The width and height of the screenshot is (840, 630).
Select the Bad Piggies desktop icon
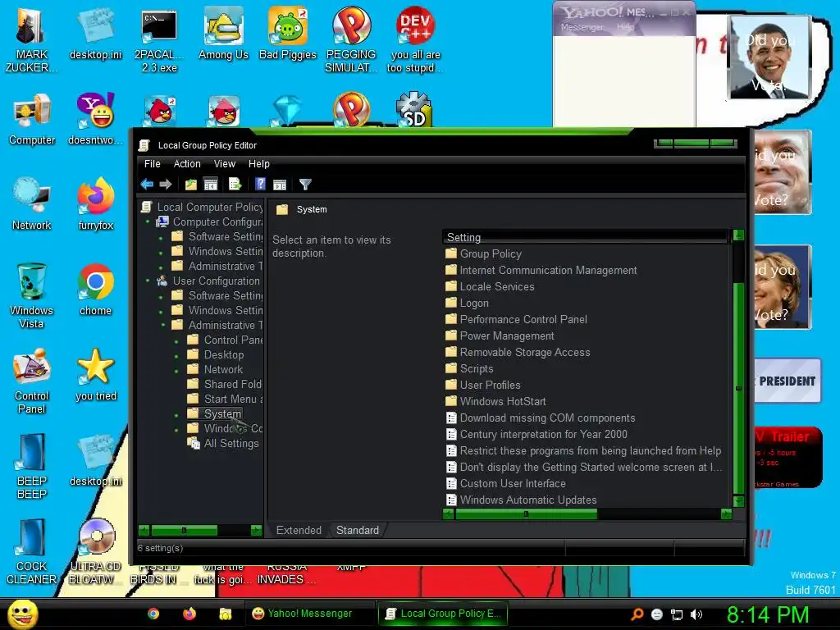coord(288,35)
